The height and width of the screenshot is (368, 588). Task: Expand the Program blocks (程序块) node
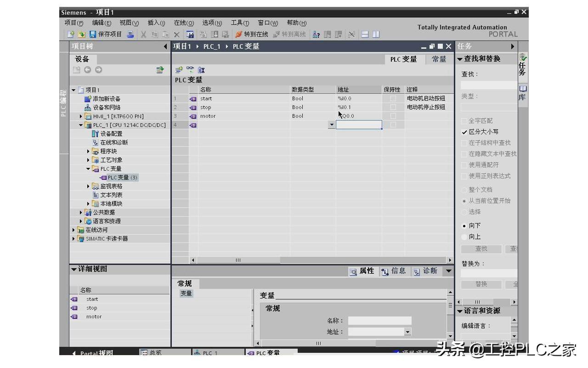tap(88, 151)
